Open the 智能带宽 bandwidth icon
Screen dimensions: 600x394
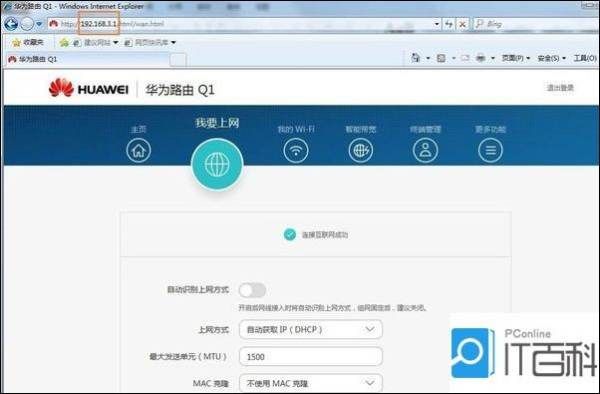[x=360, y=150]
